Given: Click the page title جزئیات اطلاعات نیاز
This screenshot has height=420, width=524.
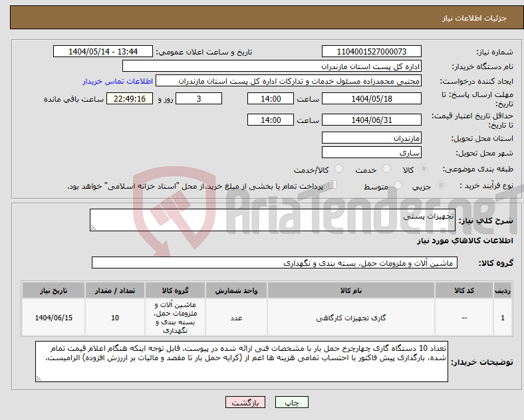Looking at the screenshot, I should coord(475,18).
